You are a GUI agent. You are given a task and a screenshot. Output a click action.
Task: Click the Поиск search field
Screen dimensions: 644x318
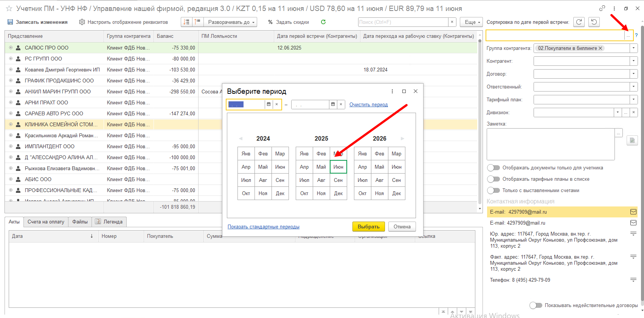[x=403, y=22]
